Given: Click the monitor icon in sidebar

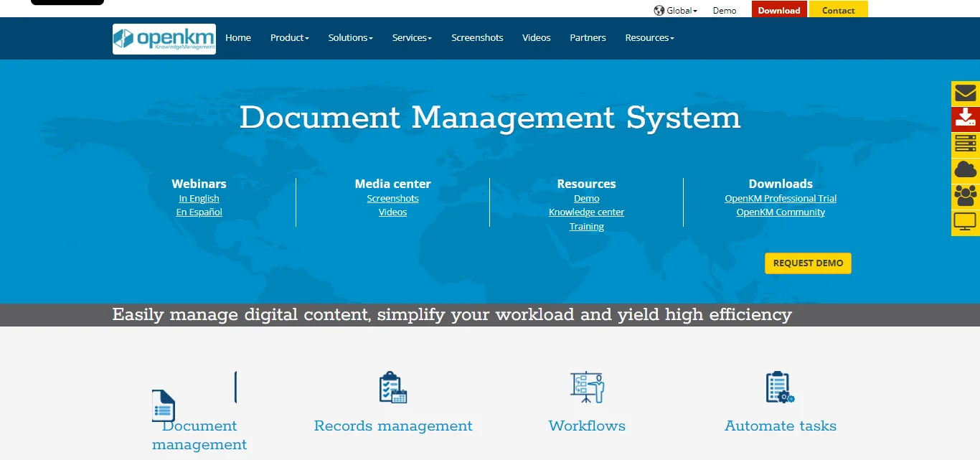Looking at the screenshot, I should point(966,222).
